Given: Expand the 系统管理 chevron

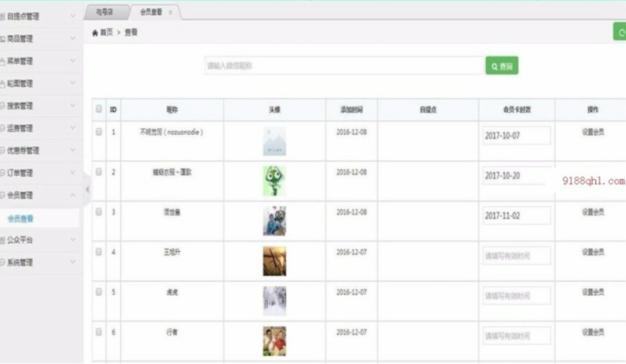Looking at the screenshot, I should pos(72,262).
